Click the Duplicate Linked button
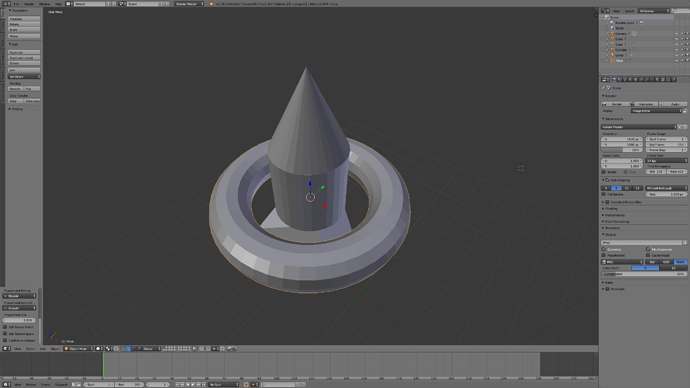Viewport: 690px width, 388px height. click(24, 58)
